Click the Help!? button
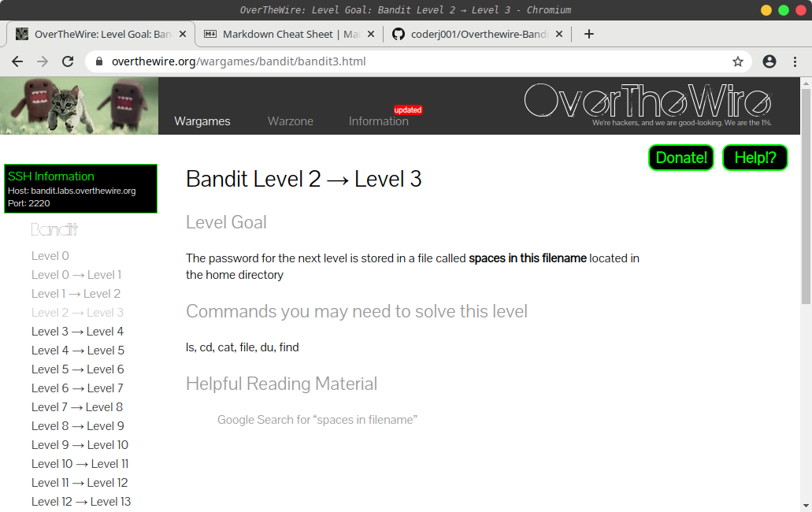Viewport: 812px width, 512px height. (x=755, y=158)
